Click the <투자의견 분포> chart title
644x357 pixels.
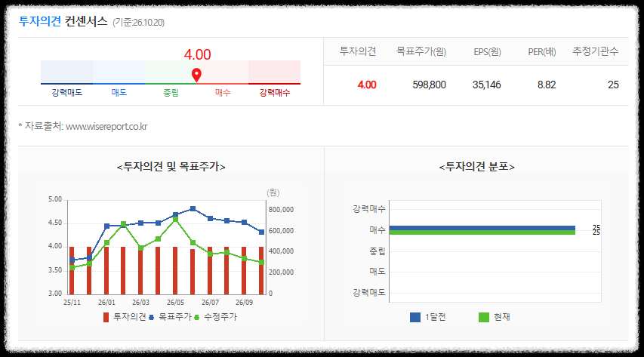click(477, 166)
